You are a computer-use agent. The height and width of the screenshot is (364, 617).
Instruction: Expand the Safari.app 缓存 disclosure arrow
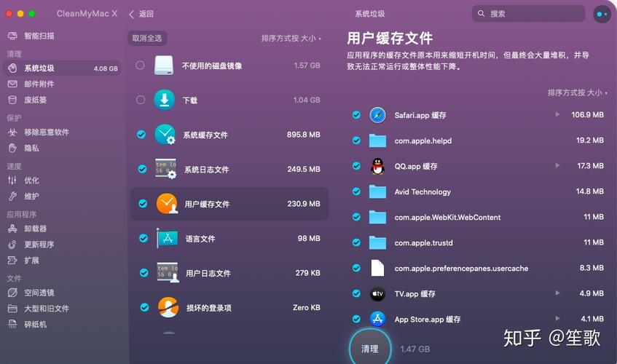[558, 115]
